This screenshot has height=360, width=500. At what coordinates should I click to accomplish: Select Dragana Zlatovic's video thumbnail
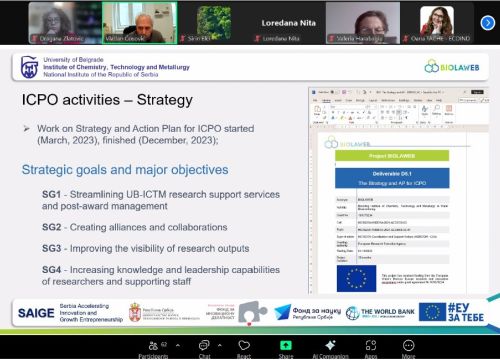pyautogui.click(x=65, y=23)
